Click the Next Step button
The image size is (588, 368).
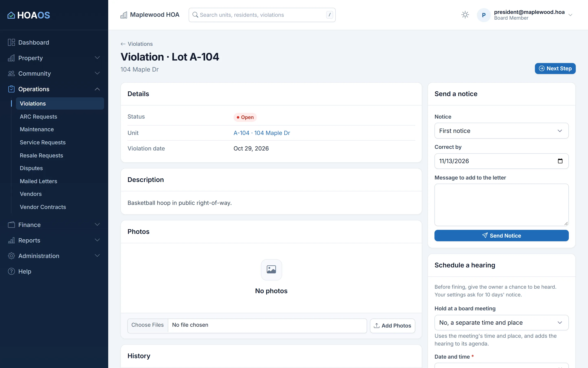(x=555, y=68)
